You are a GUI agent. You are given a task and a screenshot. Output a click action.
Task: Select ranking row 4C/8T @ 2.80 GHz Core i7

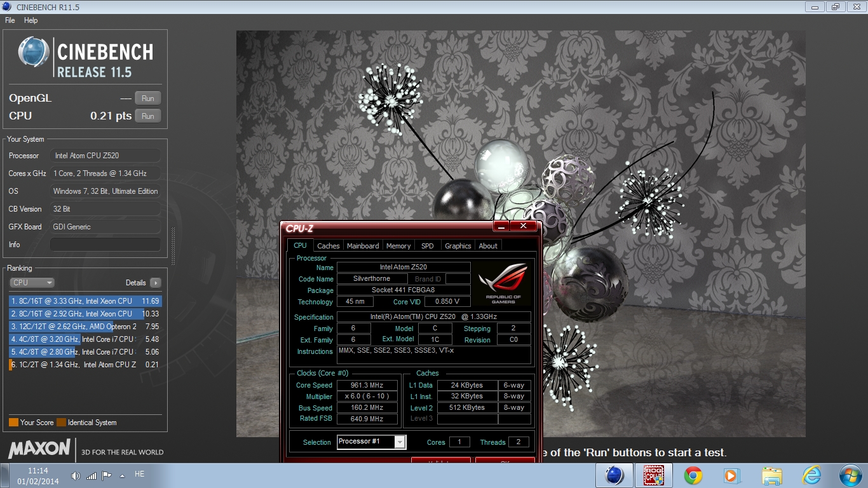pyautogui.click(x=85, y=352)
